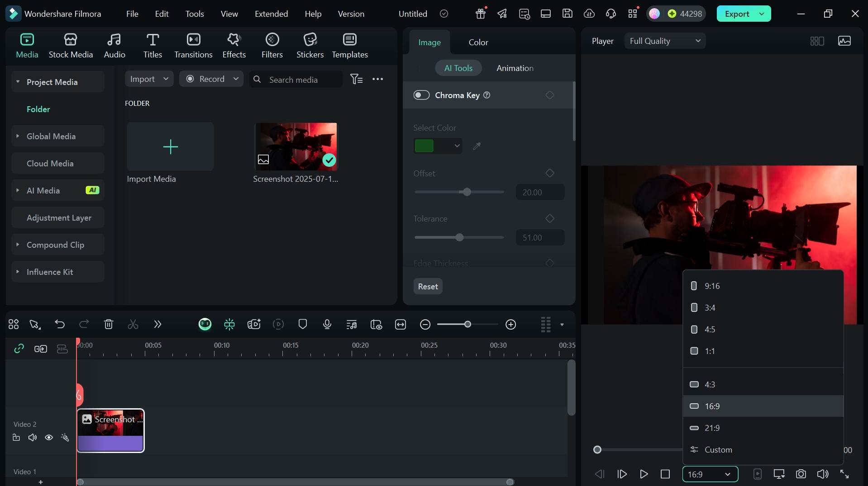Take a snapshot with camera icon
Image resolution: width=868 pixels, height=486 pixels.
(x=801, y=474)
